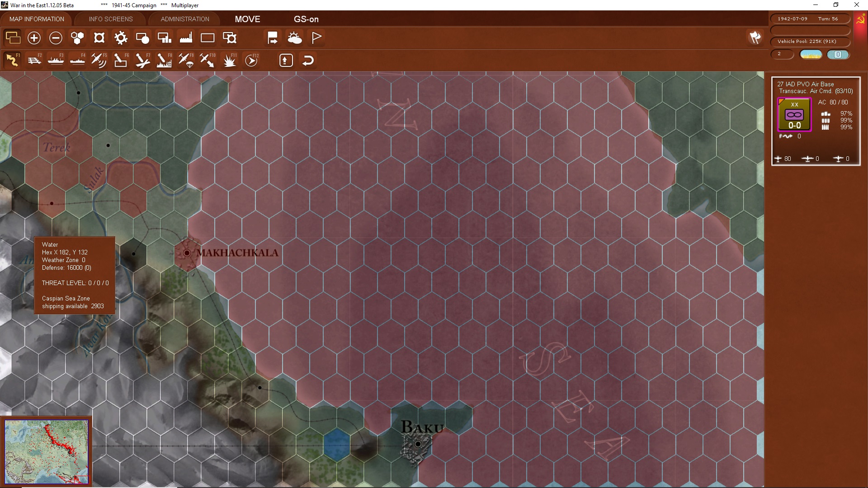
Task: Select F7 bomb airfield mode icon
Action: coord(142,60)
